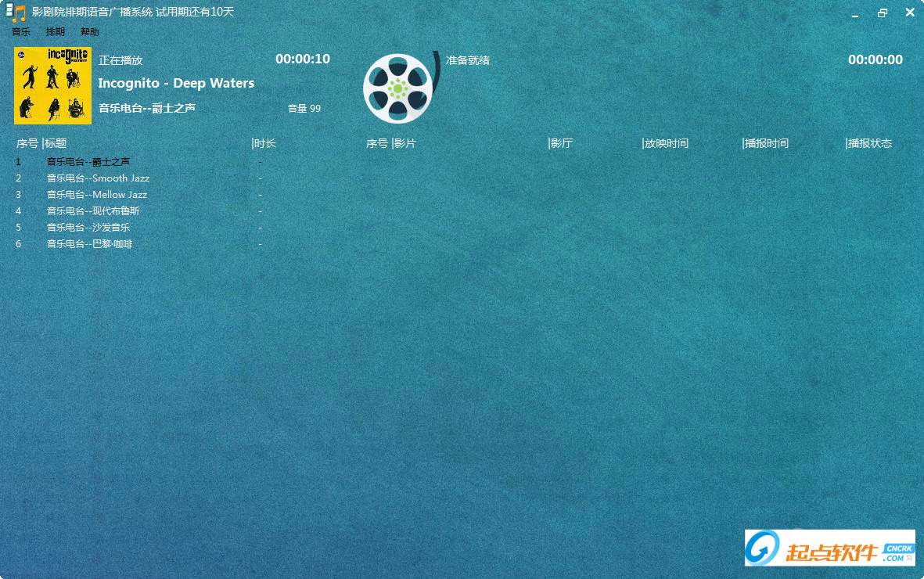Click the 影厅 column header

(562, 143)
